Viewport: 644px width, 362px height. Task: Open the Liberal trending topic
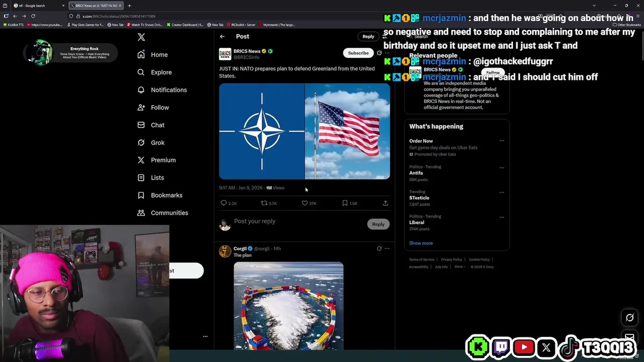coord(417,223)
